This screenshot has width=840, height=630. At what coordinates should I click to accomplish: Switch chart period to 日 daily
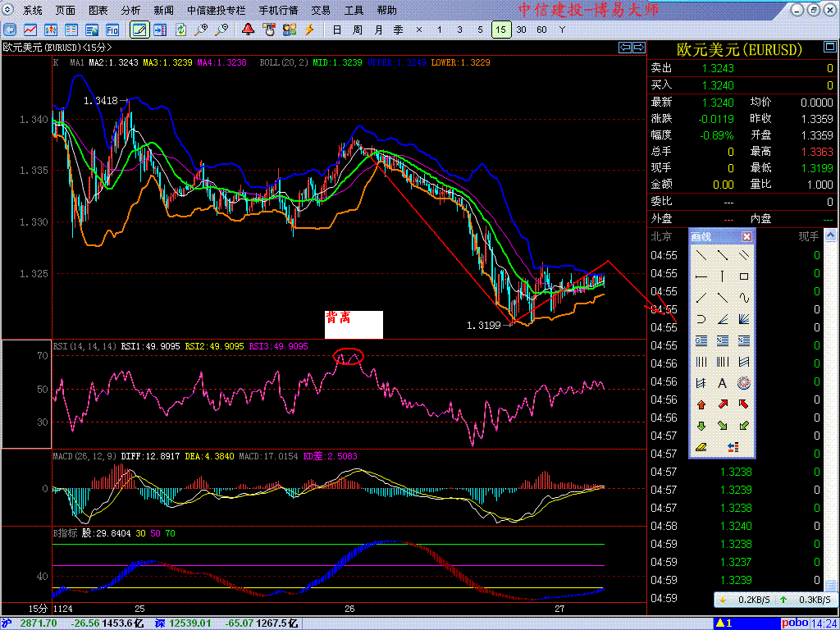tap(336, 30)
